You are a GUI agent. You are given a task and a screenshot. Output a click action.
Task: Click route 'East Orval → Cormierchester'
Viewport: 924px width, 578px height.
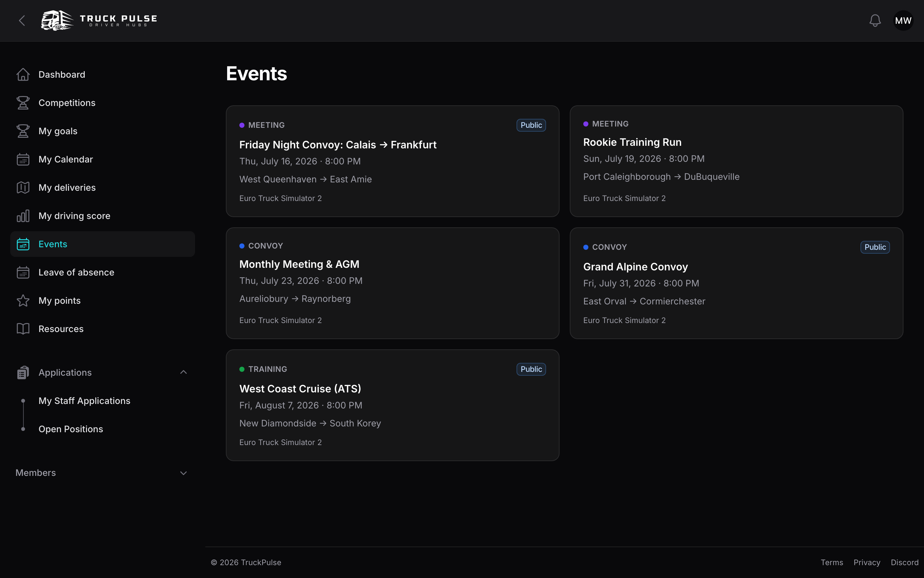coord(644,301)
